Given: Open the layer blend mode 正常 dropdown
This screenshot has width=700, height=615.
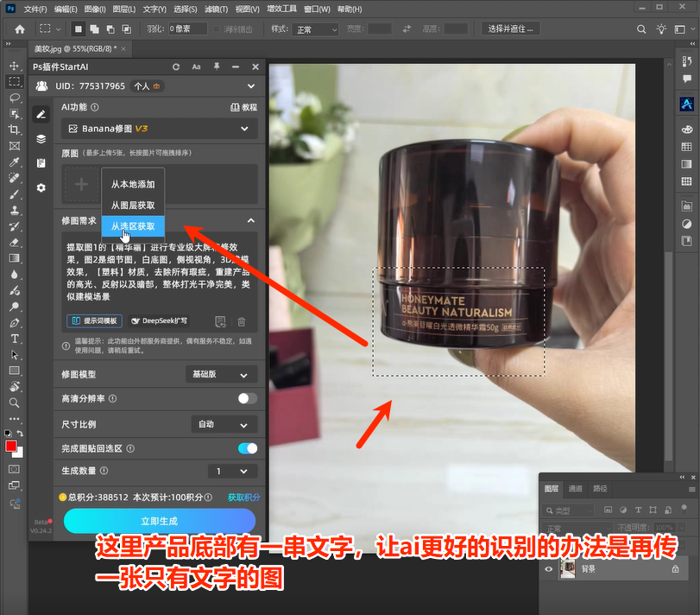Looking at the screenshot, I should pyautogui.click(x=577, y=528).
